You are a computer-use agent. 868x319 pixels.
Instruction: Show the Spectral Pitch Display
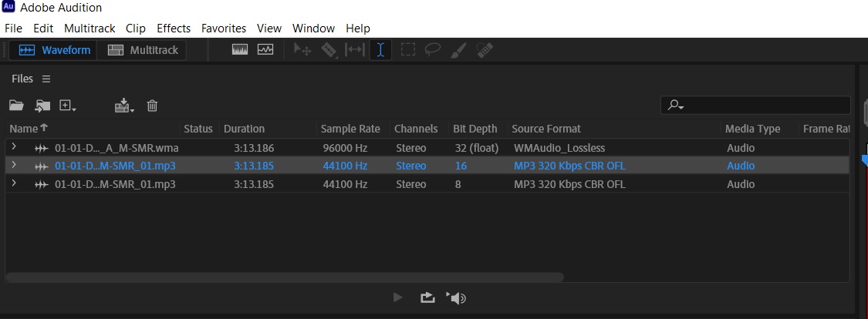(265, 50)
